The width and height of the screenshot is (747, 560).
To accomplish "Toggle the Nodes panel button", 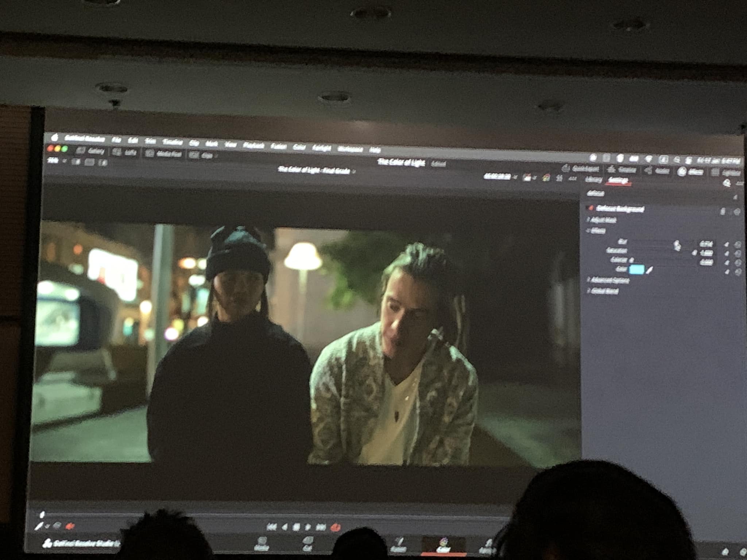I will [x=657, y=171].
